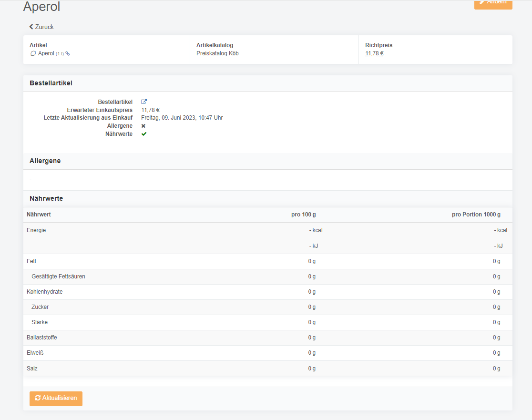Open Bestellartikel external link icon
The height and width of the screenshot is (420, 532).
pos(144,102)
